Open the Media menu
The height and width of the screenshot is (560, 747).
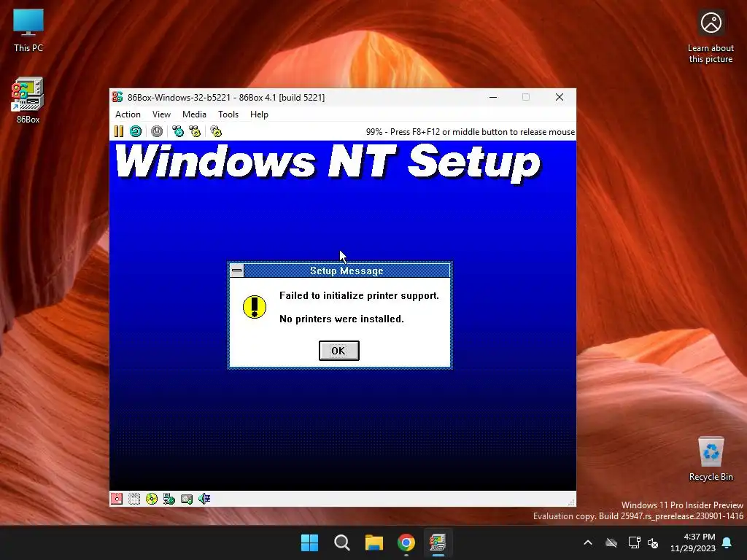click(x=194, y=114)
